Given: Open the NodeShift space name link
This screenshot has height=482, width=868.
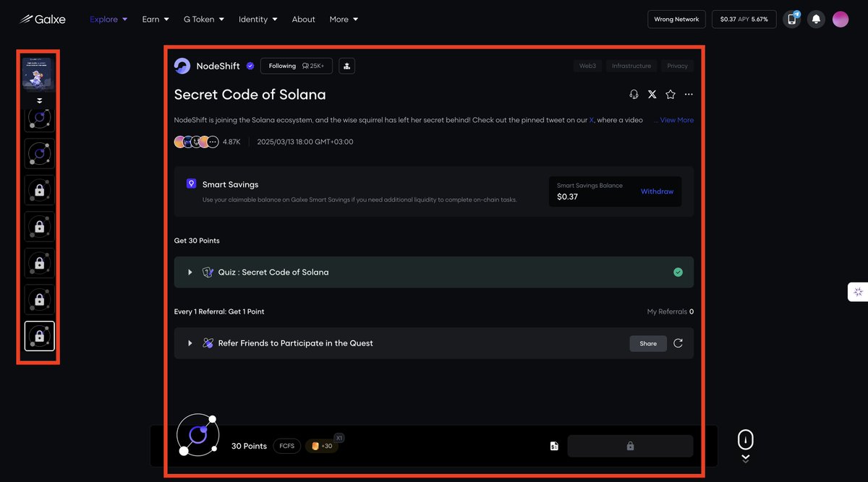Looking at the screenshot, I should [x=218, y=66].
